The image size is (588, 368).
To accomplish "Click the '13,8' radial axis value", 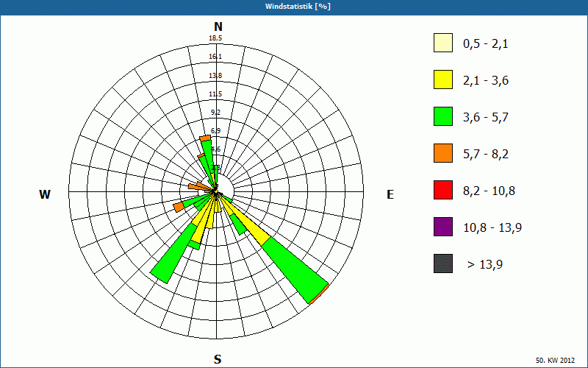I will tap(215, 76).
